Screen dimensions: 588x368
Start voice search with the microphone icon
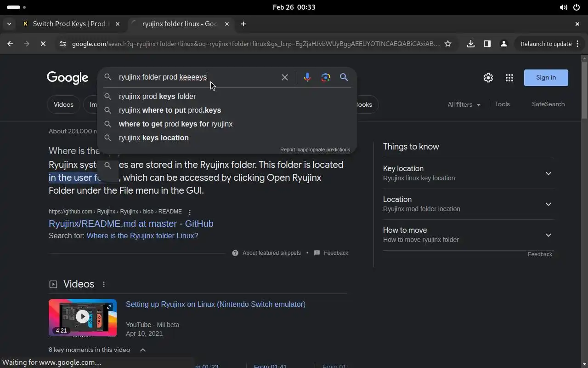(307, 77)
